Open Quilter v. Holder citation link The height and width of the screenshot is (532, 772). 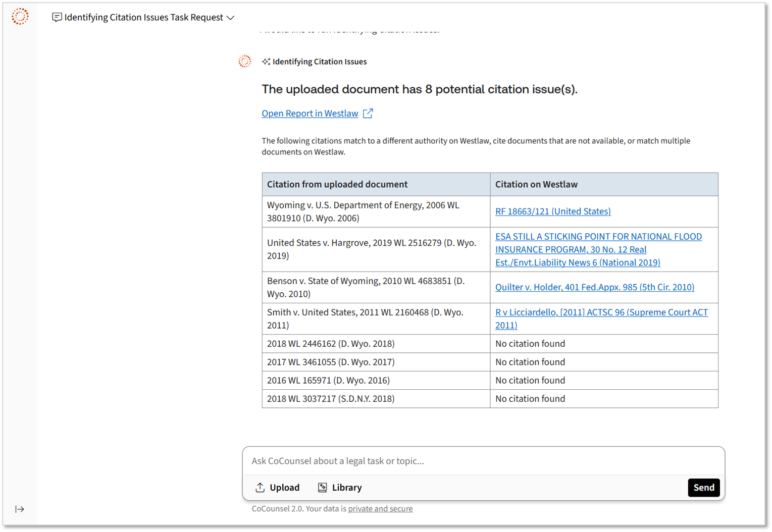click(x=594, y=287)
